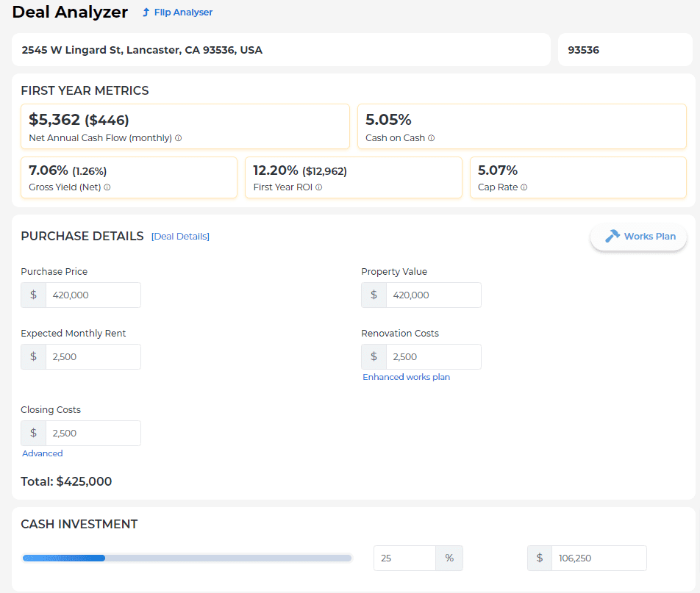Click the $5,362 ($446) cash flow value

click(79, 120)
